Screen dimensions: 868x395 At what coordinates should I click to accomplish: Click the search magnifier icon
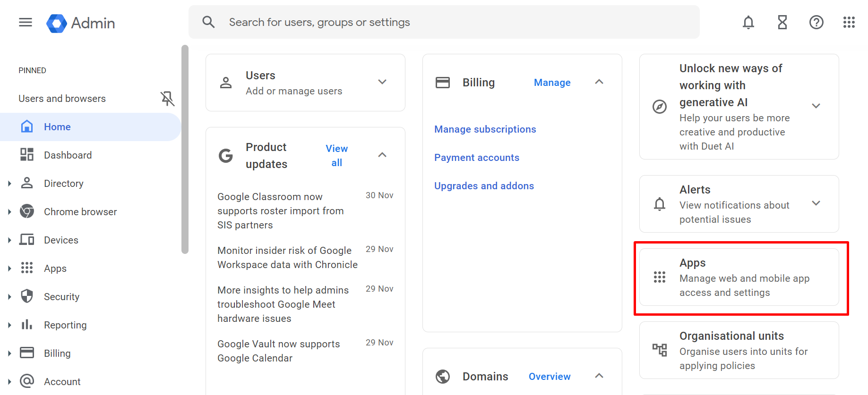[x=208, y=22]
